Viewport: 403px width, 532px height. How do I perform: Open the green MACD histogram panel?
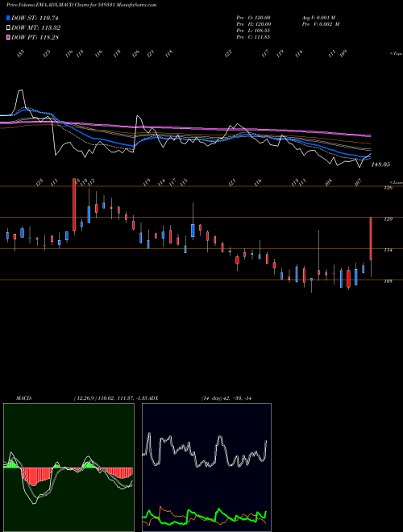tap(69, 468)
